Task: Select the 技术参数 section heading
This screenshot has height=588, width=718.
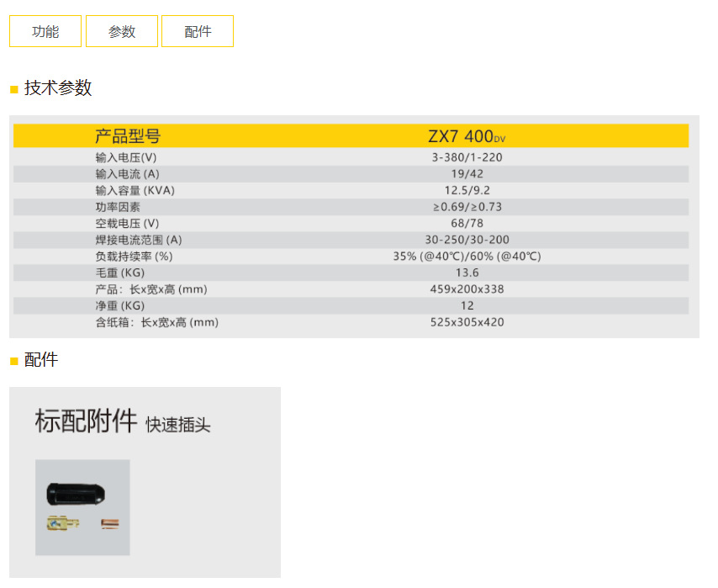Action: pos(58,87)
